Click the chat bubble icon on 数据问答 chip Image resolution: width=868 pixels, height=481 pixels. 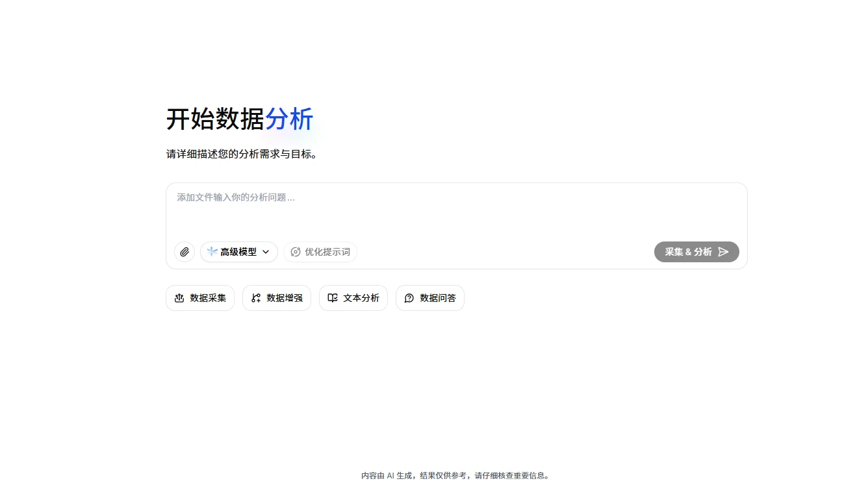point(409,298)
